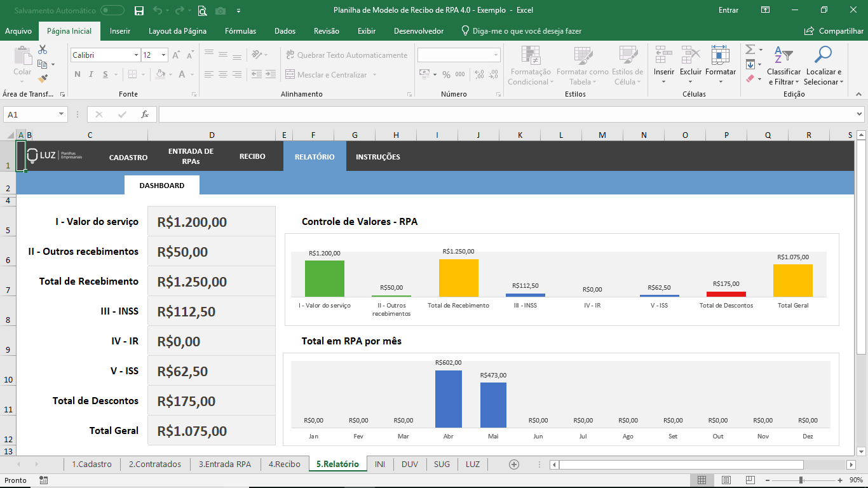This screenshot has width=868, height=488.
Task: Toggle italic formatting with I button
Action: (x=92, y=74)
